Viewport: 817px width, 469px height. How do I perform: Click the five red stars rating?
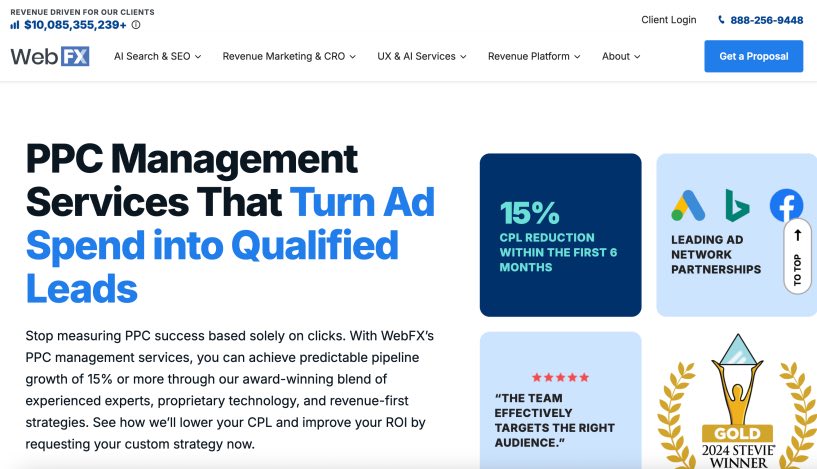coord(560,377)
